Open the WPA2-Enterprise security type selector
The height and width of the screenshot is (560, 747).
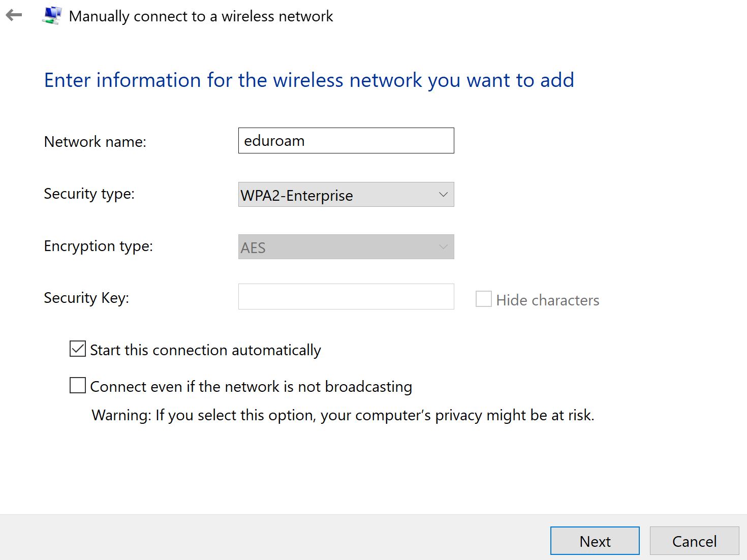346,195
